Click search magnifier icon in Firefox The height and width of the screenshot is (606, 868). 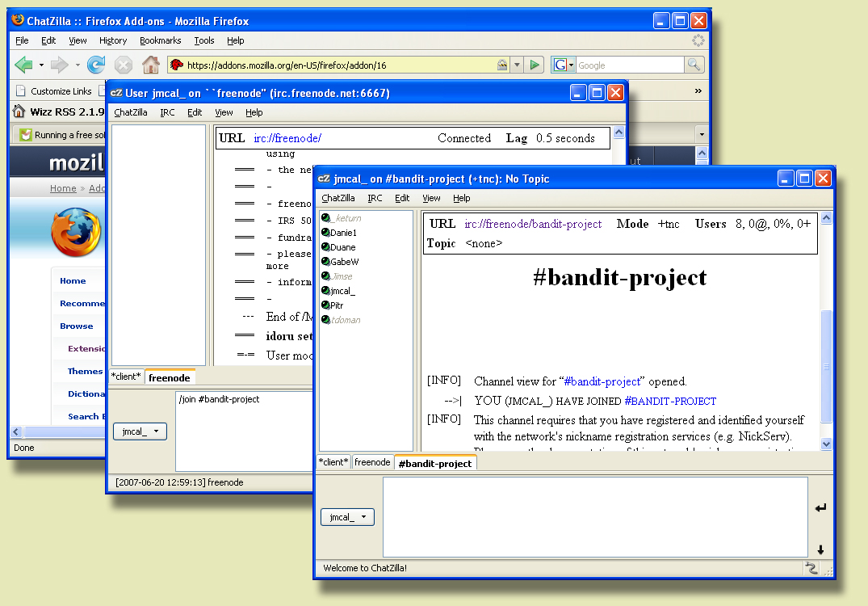click(x=694, y=65)
